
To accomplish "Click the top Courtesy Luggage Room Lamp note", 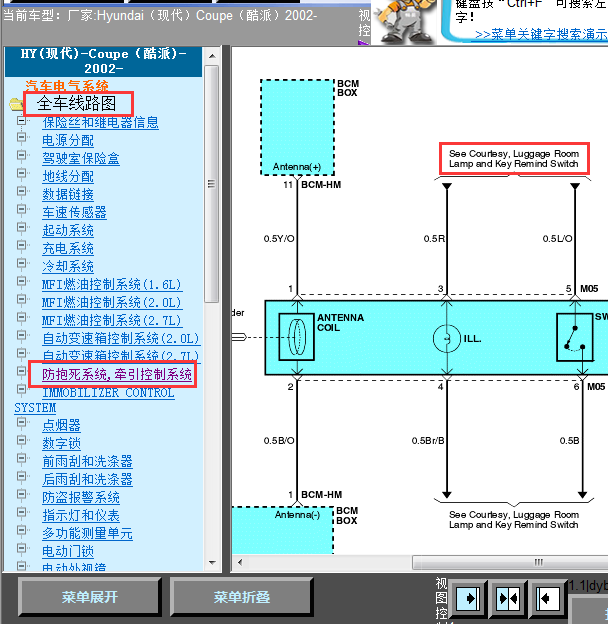I will coord(514,158).
